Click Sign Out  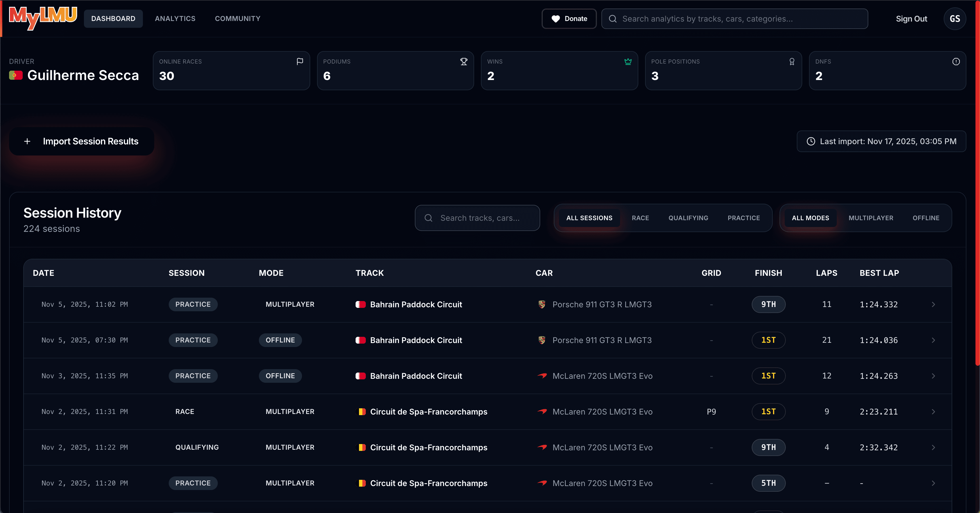tap(912, 19)
